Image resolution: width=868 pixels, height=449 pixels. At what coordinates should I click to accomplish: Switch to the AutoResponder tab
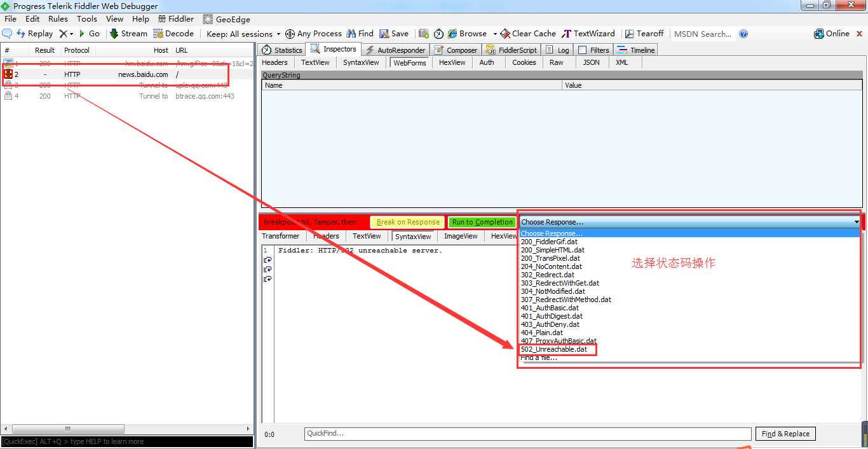395,50
